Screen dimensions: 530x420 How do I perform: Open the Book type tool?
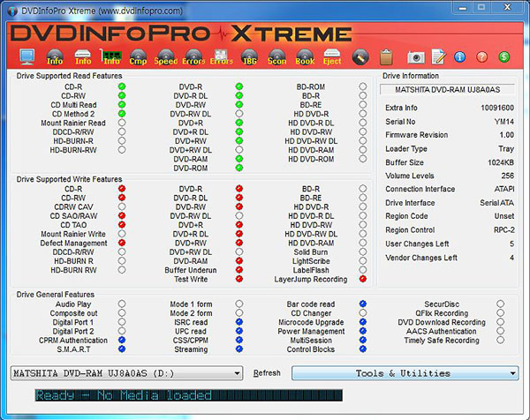(x=305, y=56)
